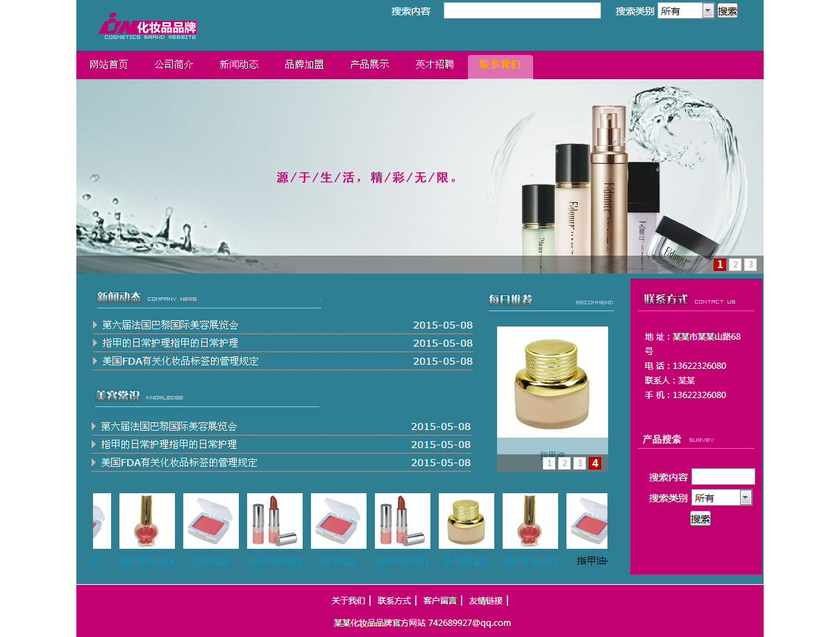Open the 滋润护肤品1 product image
Image resolution: width=840 pixels, height=637 pixels.
point(530,521)
